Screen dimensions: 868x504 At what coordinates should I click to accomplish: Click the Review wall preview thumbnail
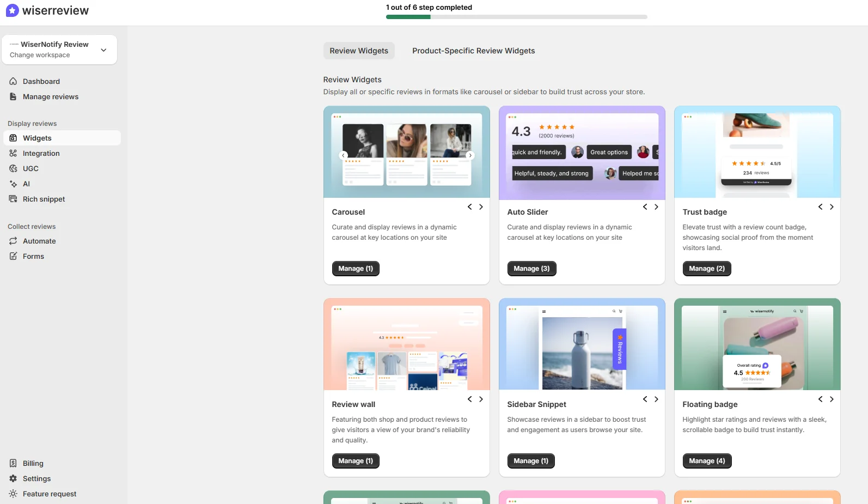[x=407, y=344]
